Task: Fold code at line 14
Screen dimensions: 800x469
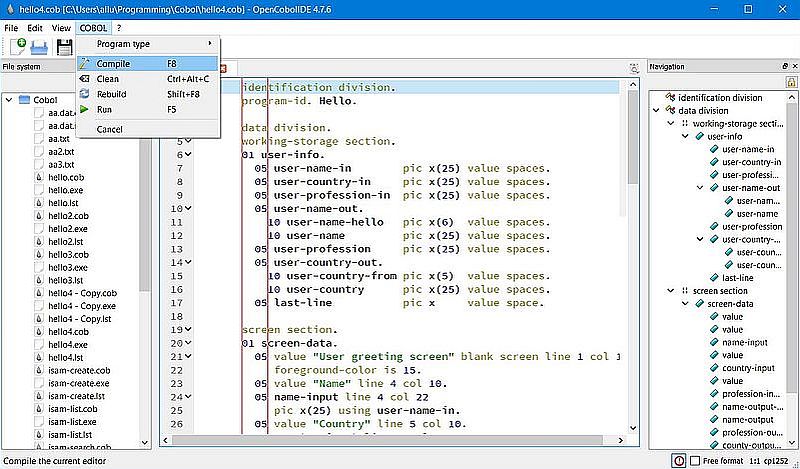Action: click(188, 262)
